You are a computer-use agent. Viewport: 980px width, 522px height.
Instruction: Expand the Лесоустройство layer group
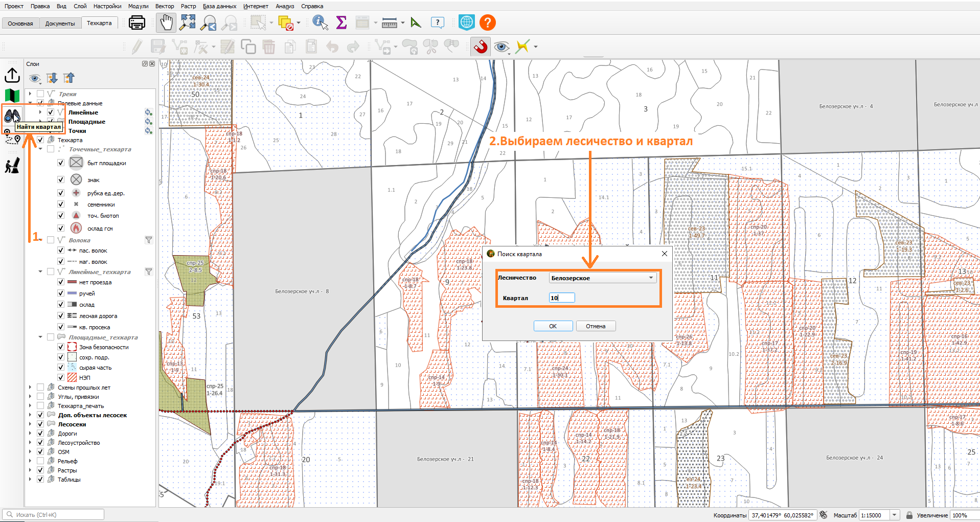(x=30, y=443)
